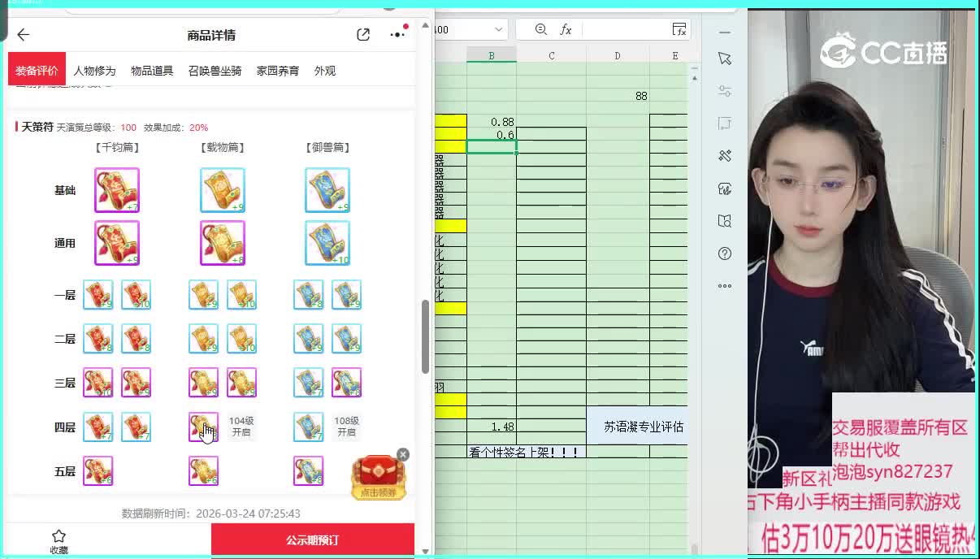Click the 苏语凝专业评估 cell
The height and width of the screenshot is (559, 980).
637,427
